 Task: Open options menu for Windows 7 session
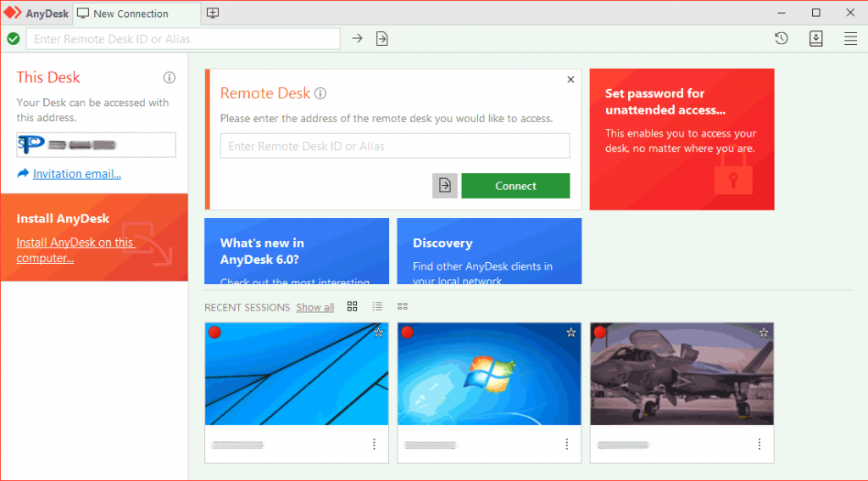click(567, 445)
